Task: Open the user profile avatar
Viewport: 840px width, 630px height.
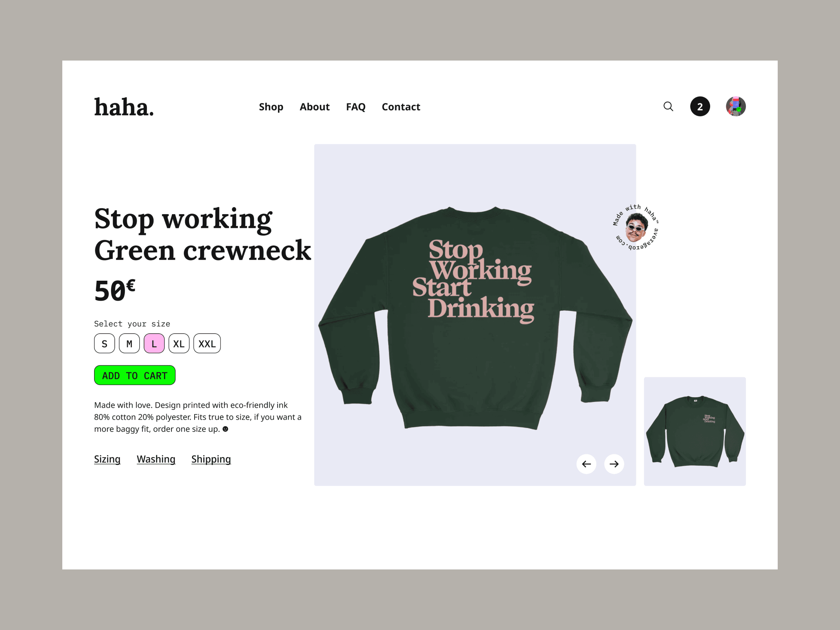Action: tap(736, 106)
